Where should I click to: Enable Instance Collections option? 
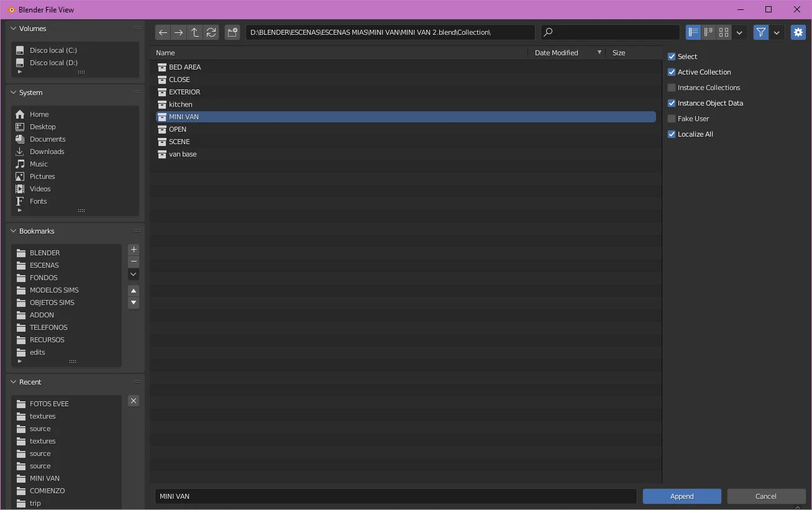coord(672,88)
